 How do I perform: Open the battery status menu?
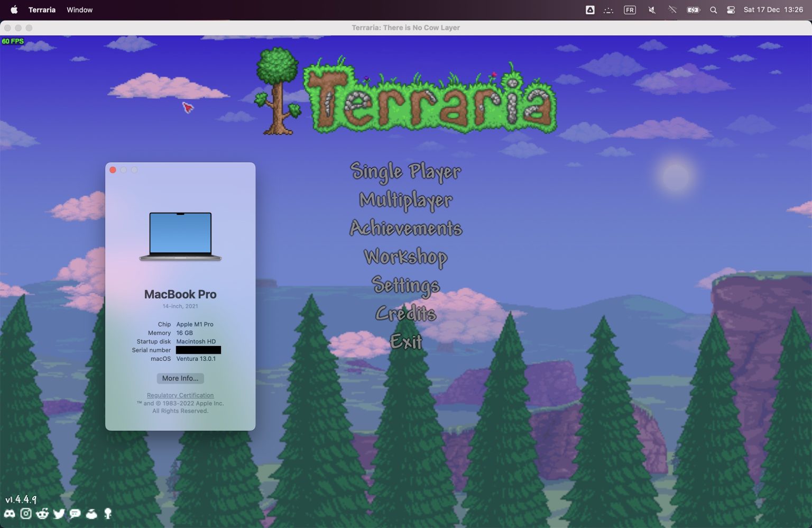click(x=693, y=10)
